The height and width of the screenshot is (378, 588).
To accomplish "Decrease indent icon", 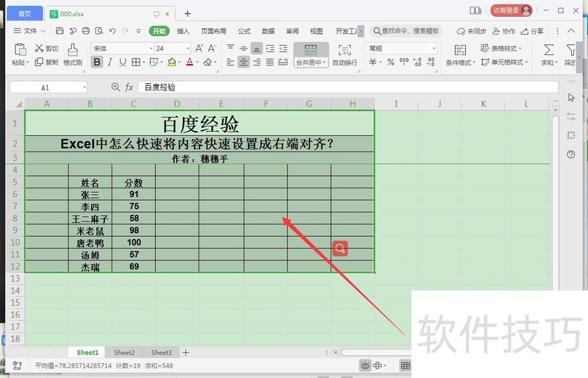I will click(270, 48).
